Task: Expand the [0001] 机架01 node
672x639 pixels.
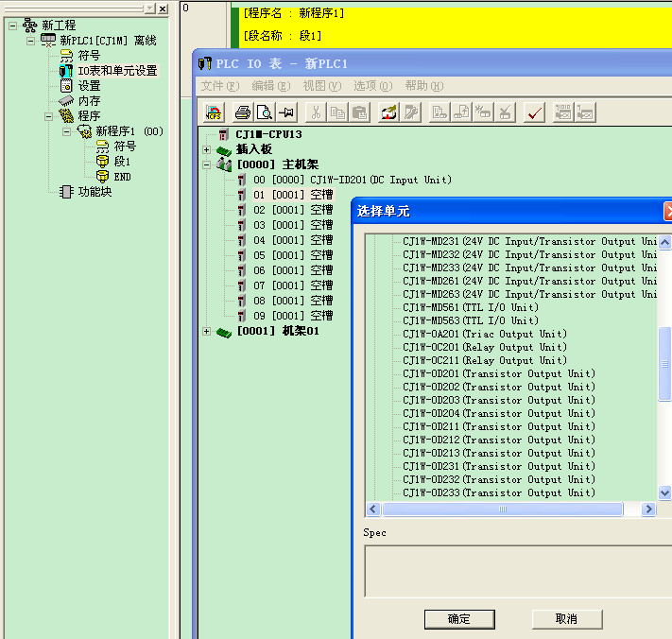Action: tap(207, 331)
